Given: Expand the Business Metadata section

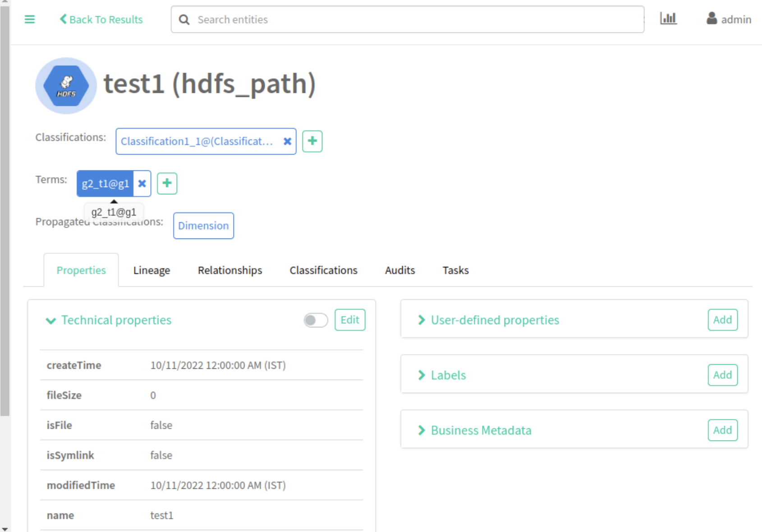Looking at the screenshot, I should [422, 431].
